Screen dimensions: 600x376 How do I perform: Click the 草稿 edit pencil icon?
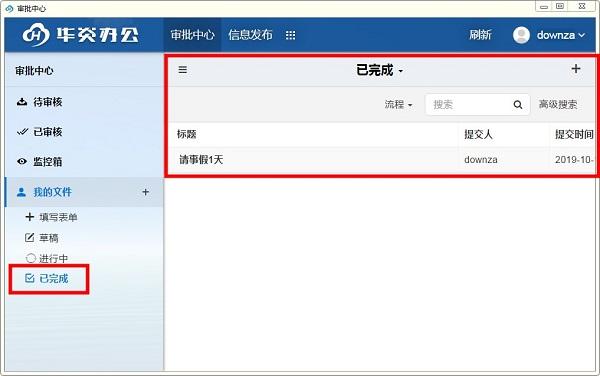(x=29, y=238)
